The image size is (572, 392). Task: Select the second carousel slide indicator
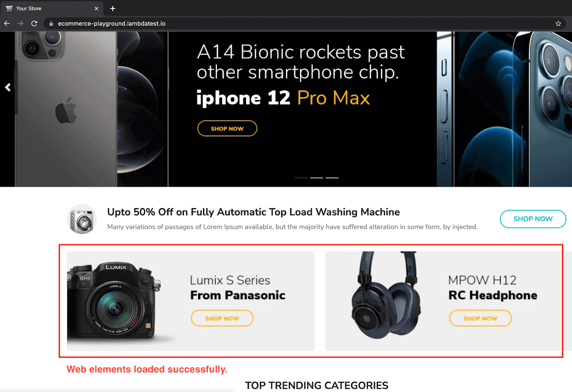coord(317,178)
